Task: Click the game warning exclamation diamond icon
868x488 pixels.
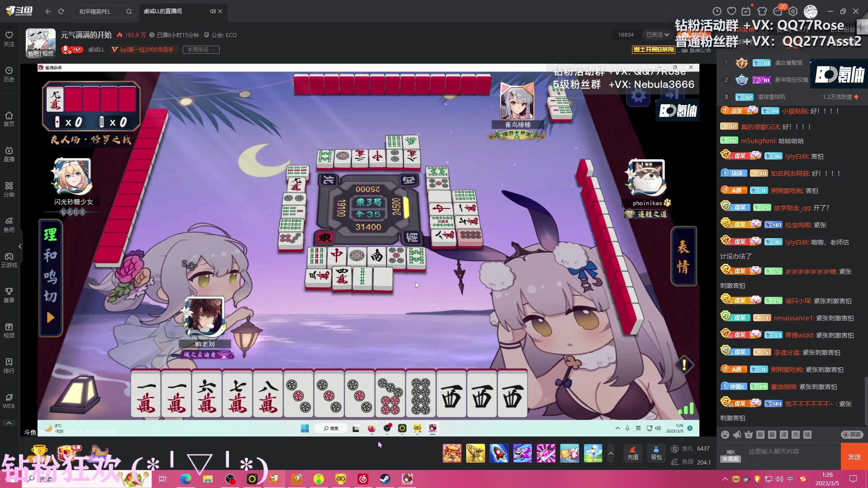Action: 684,365
